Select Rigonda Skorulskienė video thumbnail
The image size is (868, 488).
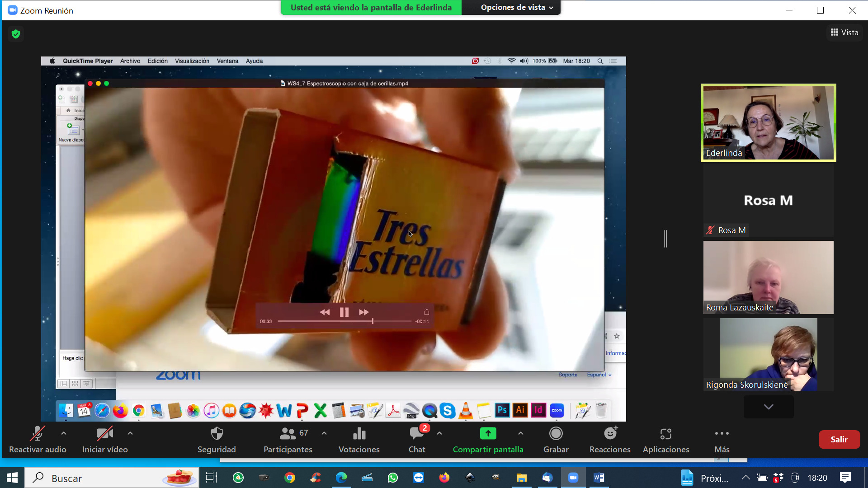click(769, 355)
